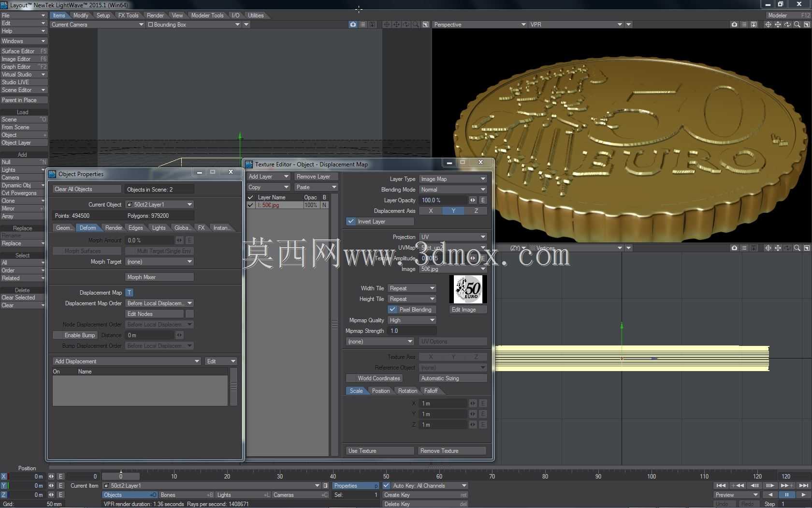The width and height of the screenshot is (812, 508).
Task: Switch to Geom tab in Object Properties
Action: [63, 228]
